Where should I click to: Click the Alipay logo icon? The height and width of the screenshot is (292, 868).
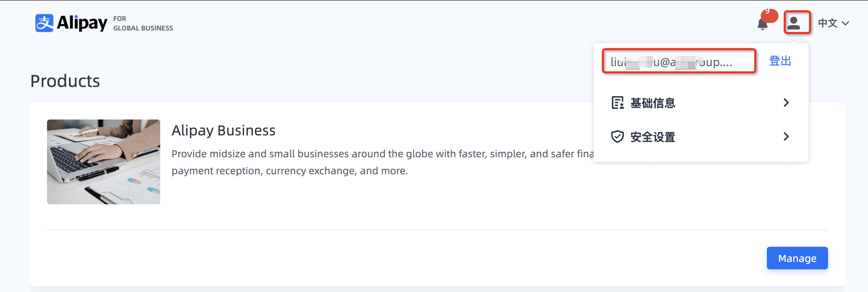click(x=44, y=23)
